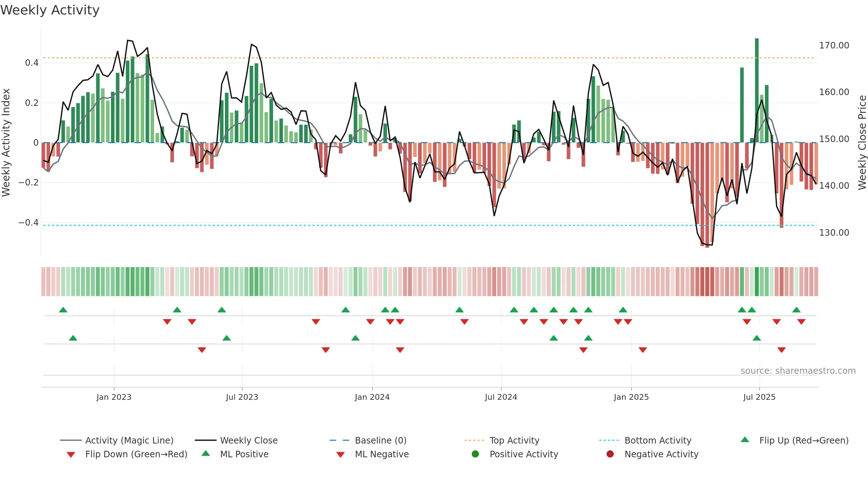Click the Jul 2023 axis label

tap(242, 397)
